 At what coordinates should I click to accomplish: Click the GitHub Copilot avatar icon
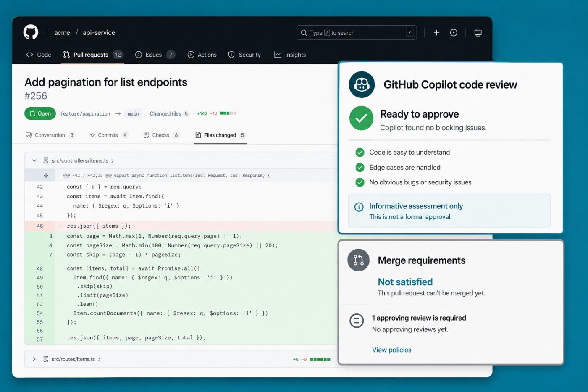point(362,84)
